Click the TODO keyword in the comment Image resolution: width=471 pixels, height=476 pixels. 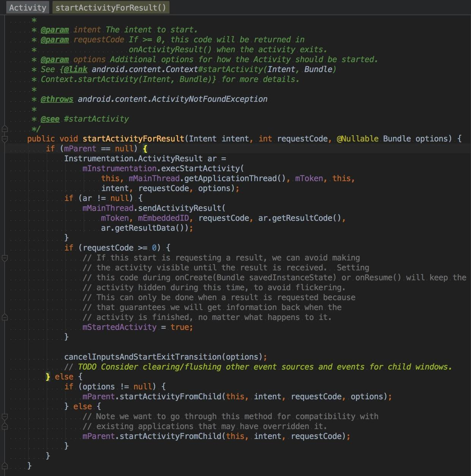[87, 367]
